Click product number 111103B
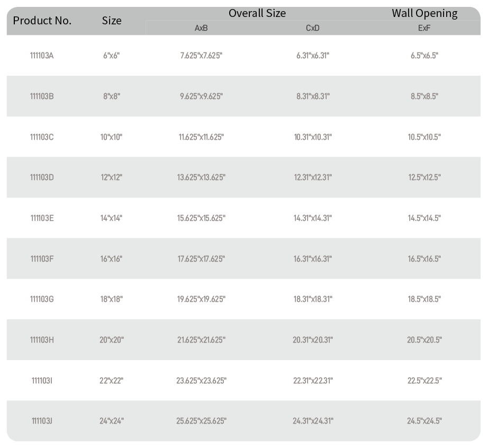488x448 pixels. [42, 96]
